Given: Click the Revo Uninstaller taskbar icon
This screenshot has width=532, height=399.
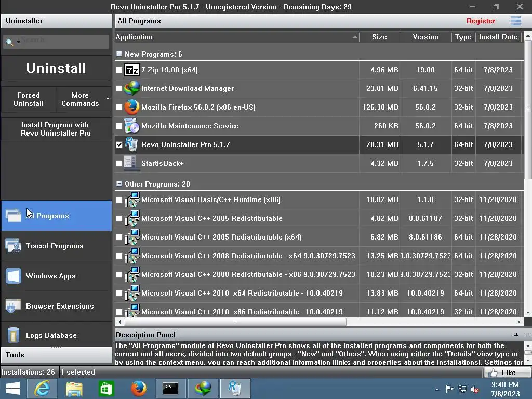Looking at the screenshot, I should click(235, 389).
